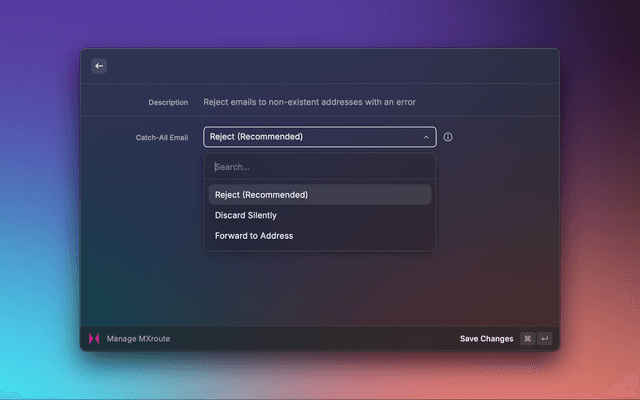Click the description text about rejecting emails

[x=309, y=102]
